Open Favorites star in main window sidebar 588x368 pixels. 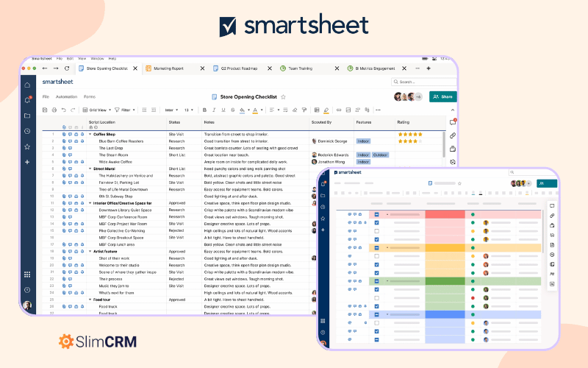click(27, 146)
